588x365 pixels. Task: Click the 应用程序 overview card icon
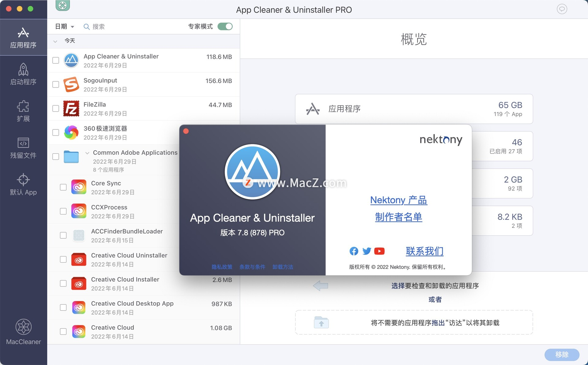[x=313, y=109]
